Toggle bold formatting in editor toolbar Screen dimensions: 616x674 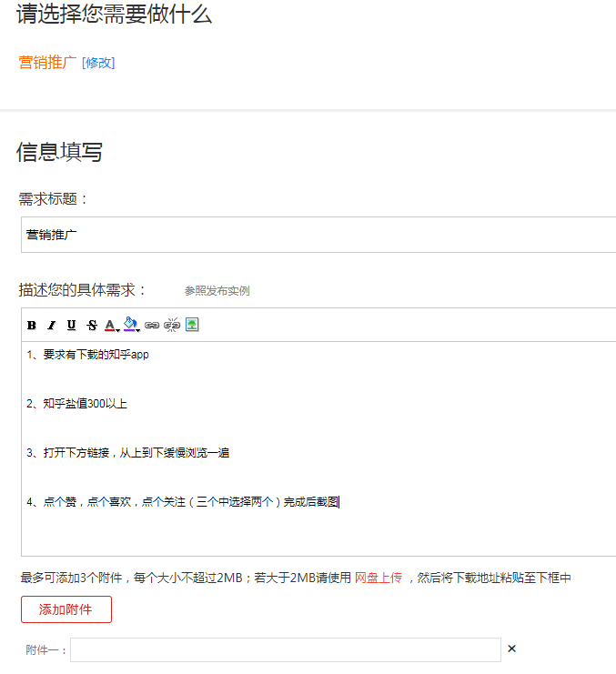(32, 325)
